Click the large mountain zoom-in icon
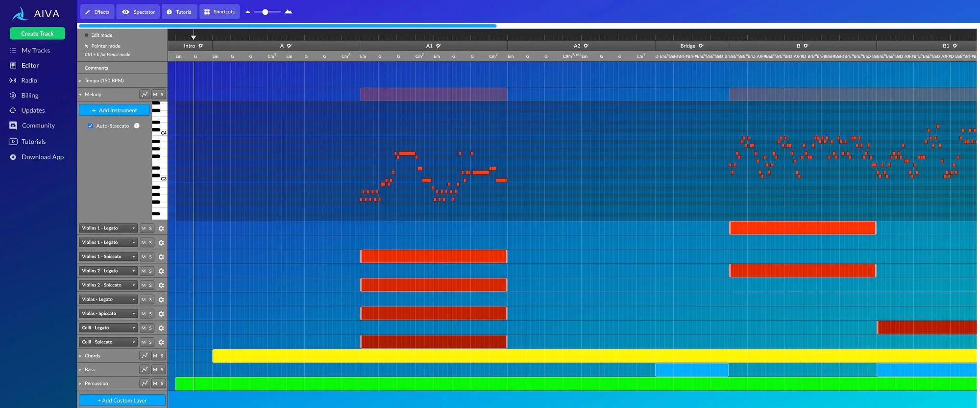The height and width of the screenshot is (408, 980). click(x=289, y=12)
